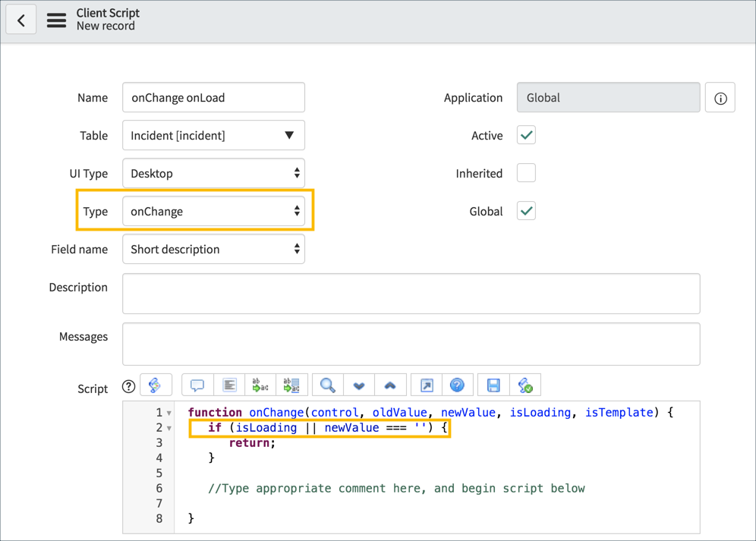This screenshot has width=756, height=541.
Task: Change the Field name dropdown selection
Action: [213, 249]
